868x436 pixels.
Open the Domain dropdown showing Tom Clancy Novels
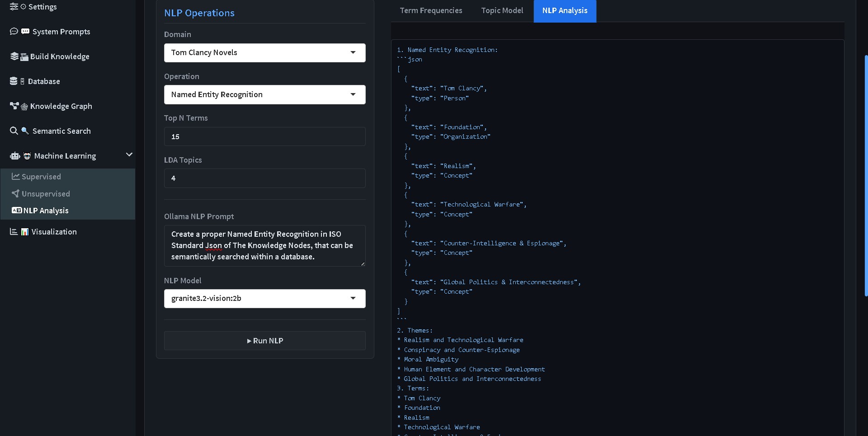tap(265, 53)
